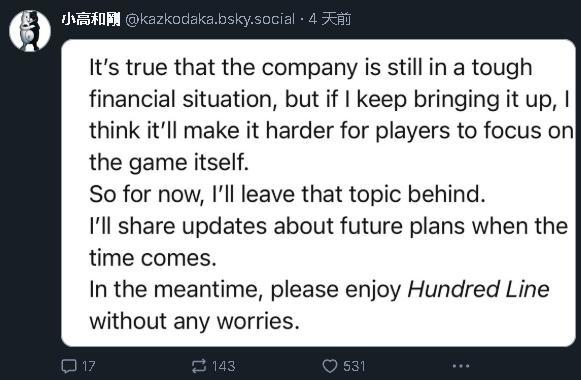Click the @kazkodaka.bsky.social handle
This screenshot has height=380, width=581.
(x=210, y=19)
